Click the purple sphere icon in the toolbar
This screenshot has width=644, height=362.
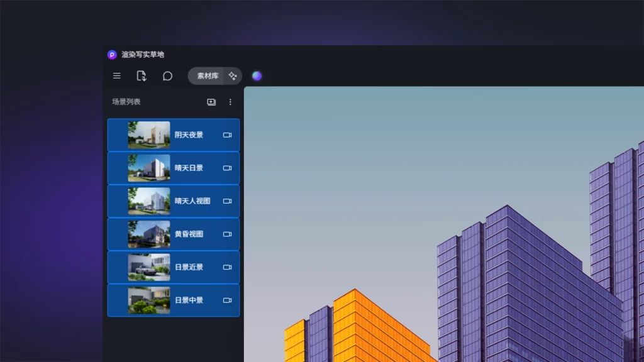coord(257,76)
